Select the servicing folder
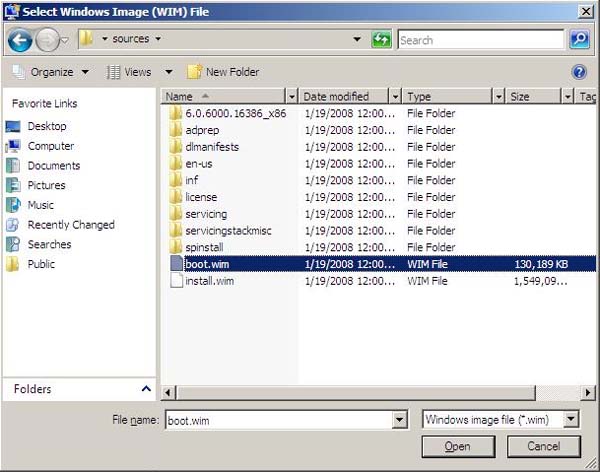 [206, 214]
